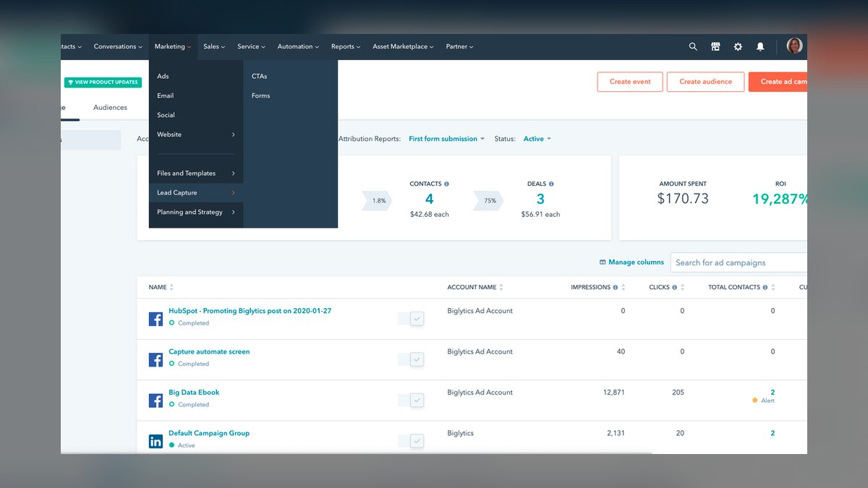
Task: Open the user avatar menu
Action: tap(794, 46)
